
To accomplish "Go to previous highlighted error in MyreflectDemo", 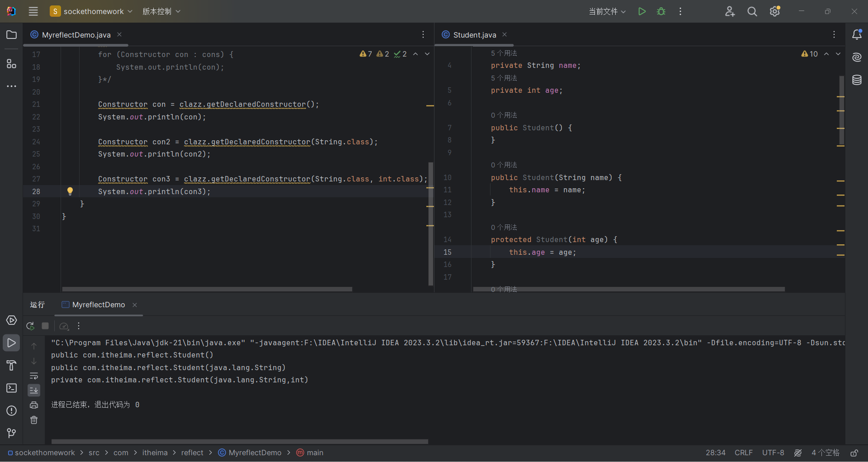I will point(415,54).
